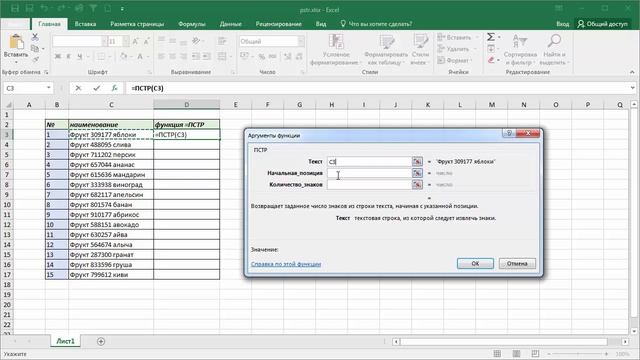Click the Copy icon in clipboard group
This screenshot has width=640, height=360.
point(35,49)
